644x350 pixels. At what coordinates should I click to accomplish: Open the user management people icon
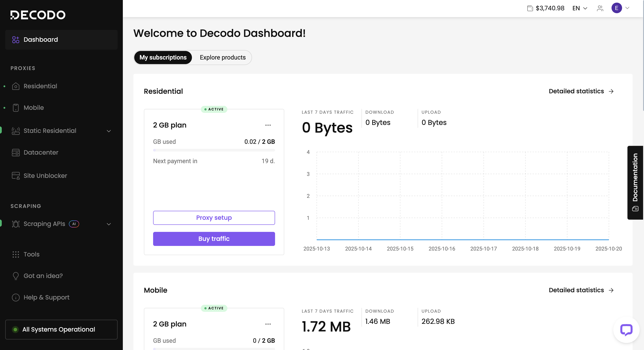(600, 8)
